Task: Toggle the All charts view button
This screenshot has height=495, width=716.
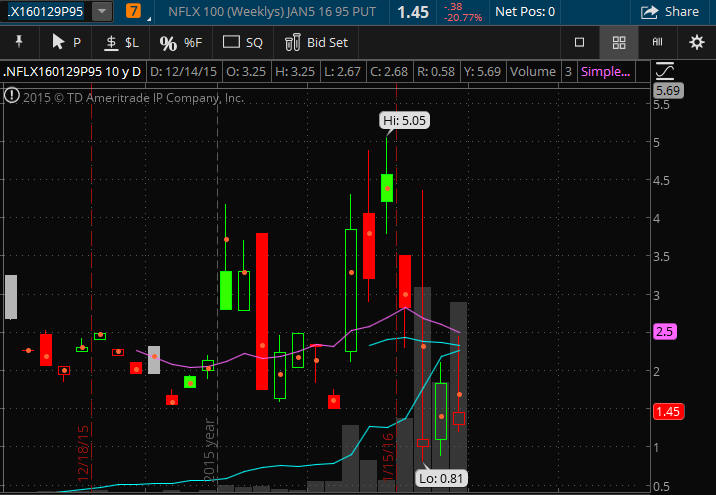Action: (x=658, y=42)
